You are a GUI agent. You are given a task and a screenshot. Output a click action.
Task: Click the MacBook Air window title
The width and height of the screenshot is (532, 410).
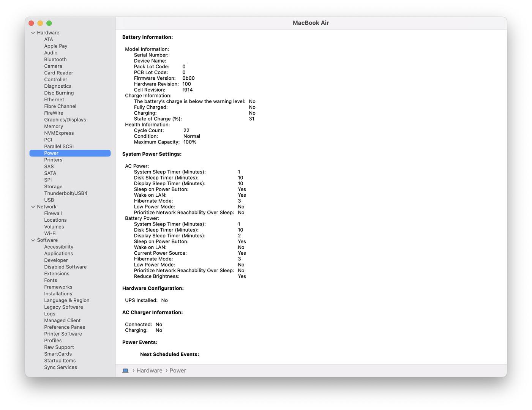point(311,23)
